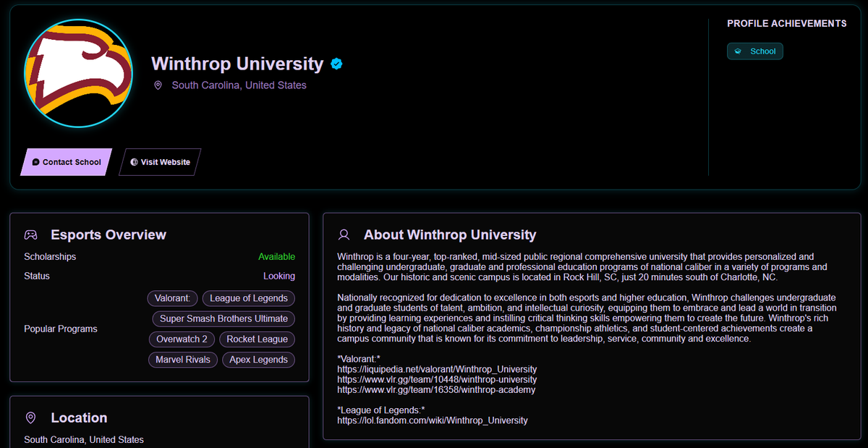The image size is (868, 448).
Task: Click the gamepad icon beside Esports Overview
Action: coord(30,234)
